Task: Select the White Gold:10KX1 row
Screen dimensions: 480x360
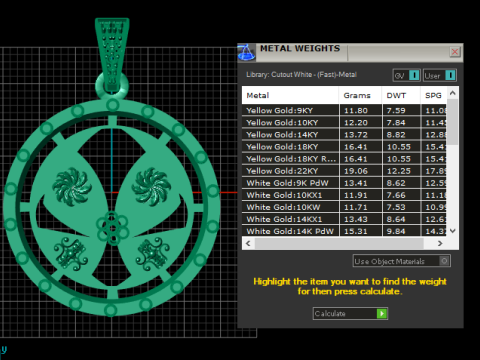Action: [x=344, y=195]
